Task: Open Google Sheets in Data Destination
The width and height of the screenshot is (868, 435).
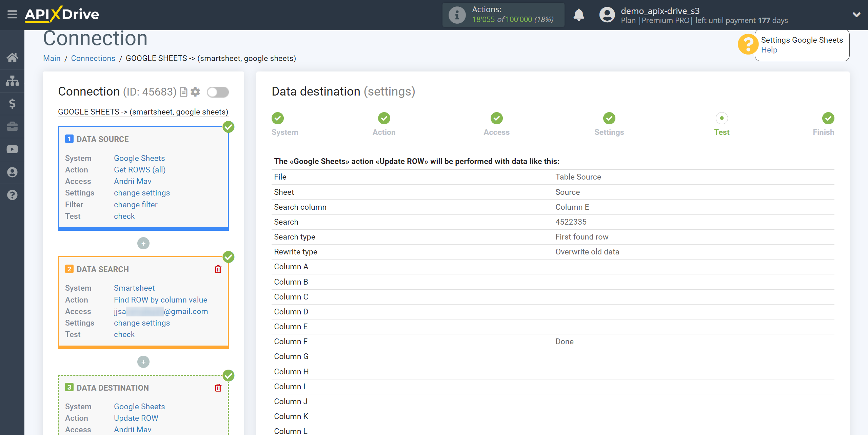Action: pos(139,407)
